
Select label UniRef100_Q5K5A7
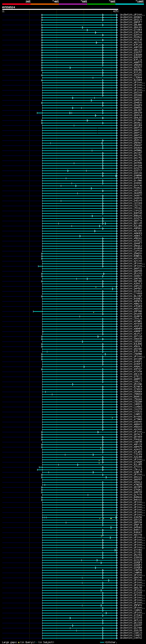point(131,143)
